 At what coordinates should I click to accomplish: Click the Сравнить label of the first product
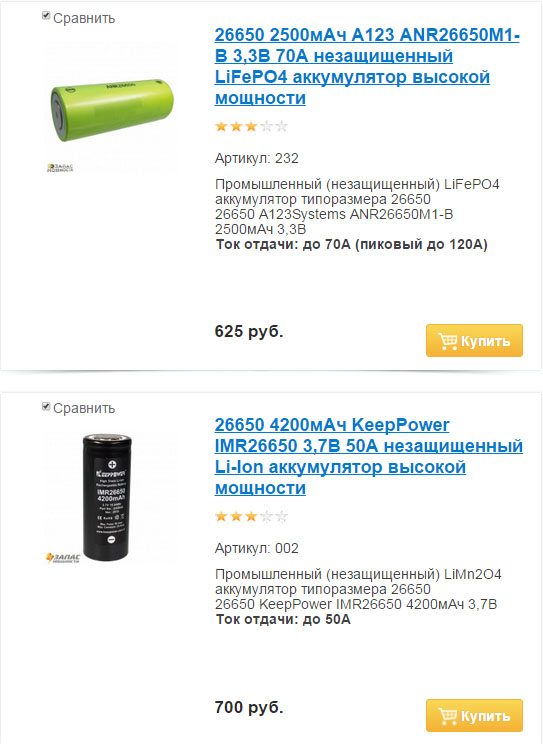84,18
